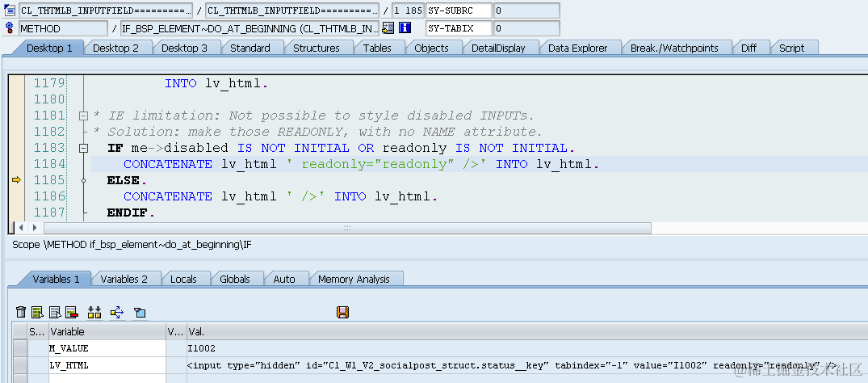
Task: Click the blue info 'i' icon
Action: pyautogui.click(x=405, y=27)
